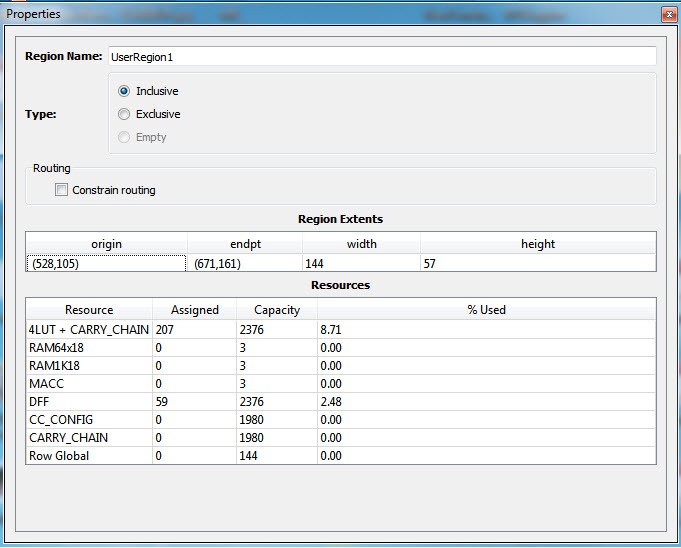Select the 4LUT + CARRY_CHAIN resource row

tap(89, 329)
